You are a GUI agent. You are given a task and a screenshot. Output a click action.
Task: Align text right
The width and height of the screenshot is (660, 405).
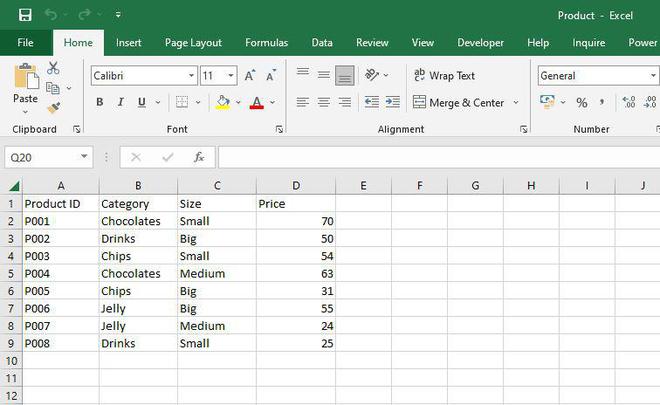(x=345, y=102)
